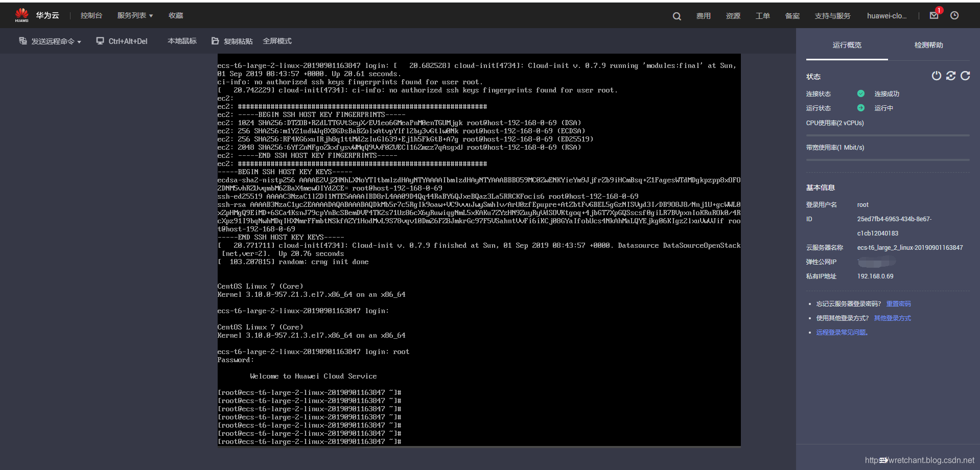Open the 复制粘贴 copy paste tool
Viewport: 980px width, 470px height.
point(232,41)
